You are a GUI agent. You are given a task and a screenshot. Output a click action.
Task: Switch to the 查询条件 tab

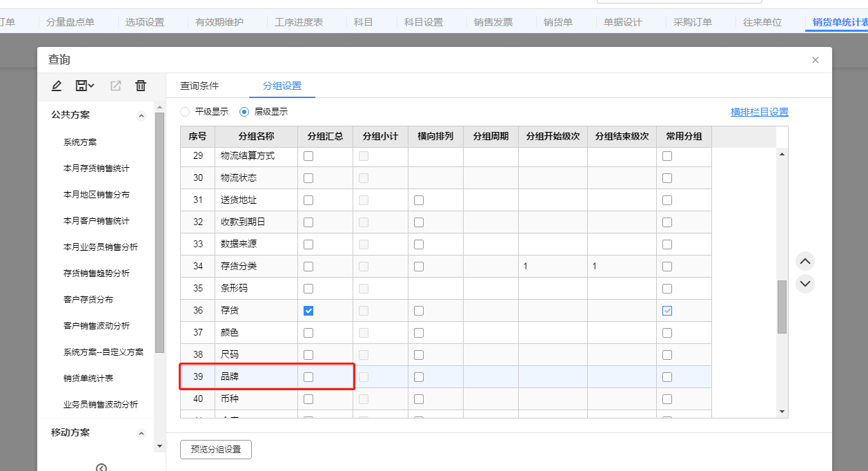click(x=199, y=86)
